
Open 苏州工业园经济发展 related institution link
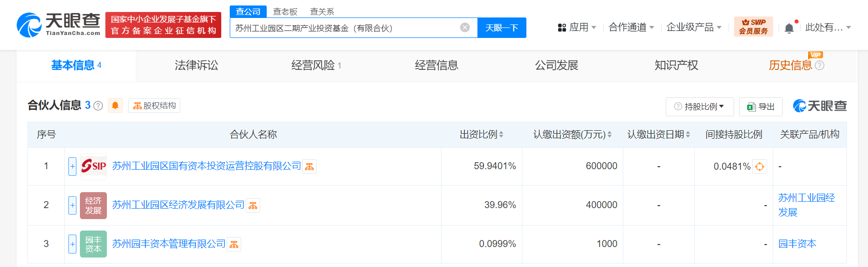click(807, 205)
